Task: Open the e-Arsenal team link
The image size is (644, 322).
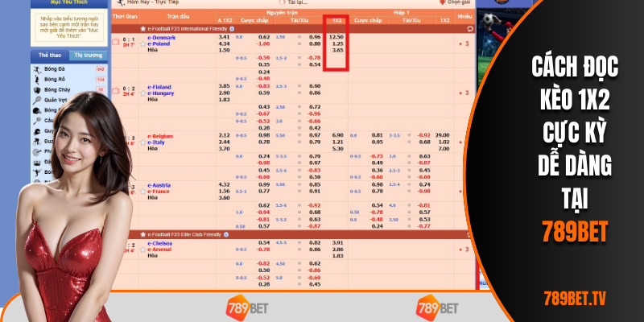Action: pos(159,250)
